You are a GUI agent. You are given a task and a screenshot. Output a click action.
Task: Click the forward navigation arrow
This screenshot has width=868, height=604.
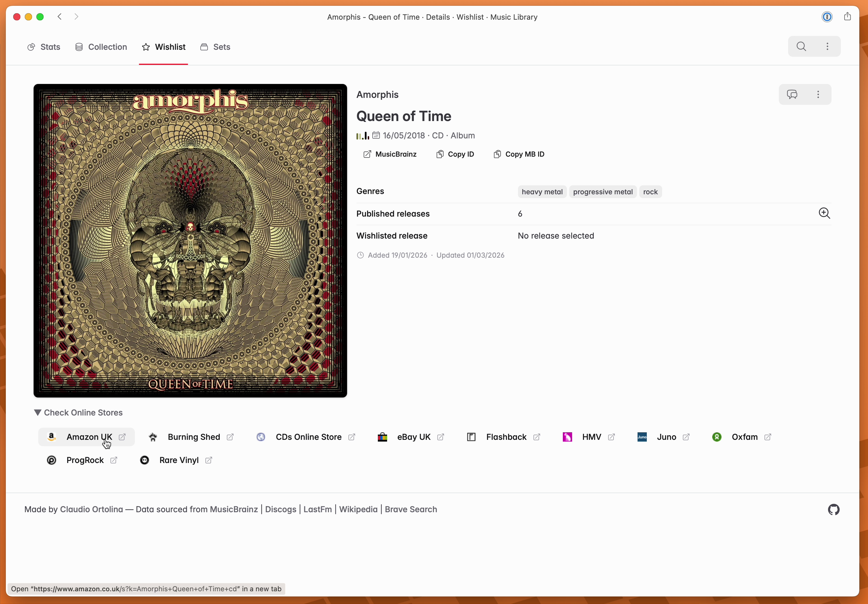(76, 17)
